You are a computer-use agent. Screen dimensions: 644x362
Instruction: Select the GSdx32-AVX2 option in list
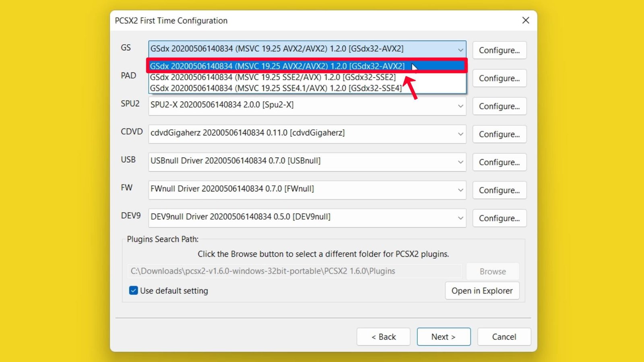coord(307,66)
